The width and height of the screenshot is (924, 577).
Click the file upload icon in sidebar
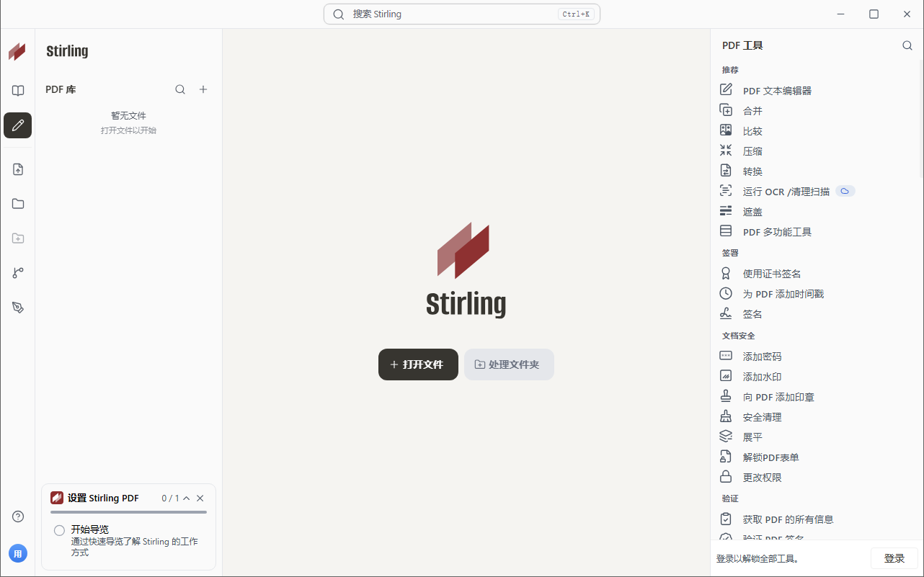tap(18, 169)
